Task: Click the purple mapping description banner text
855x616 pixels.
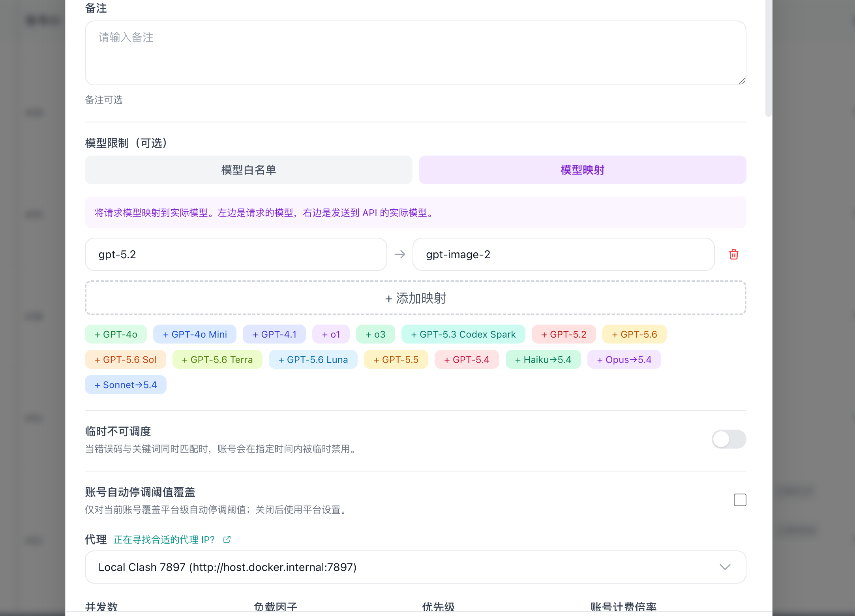Action: 264,212
